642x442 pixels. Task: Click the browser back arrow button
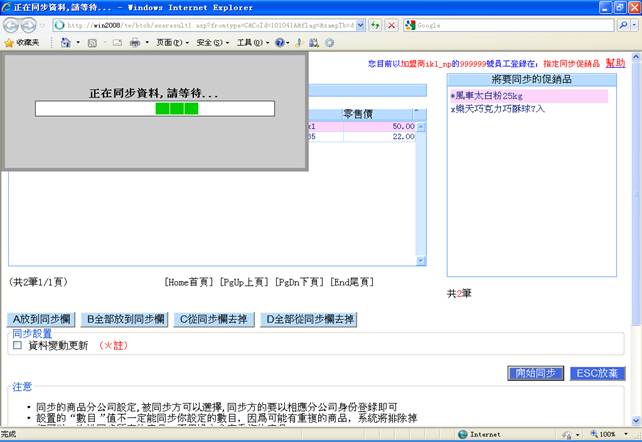(x=14, y=24)
